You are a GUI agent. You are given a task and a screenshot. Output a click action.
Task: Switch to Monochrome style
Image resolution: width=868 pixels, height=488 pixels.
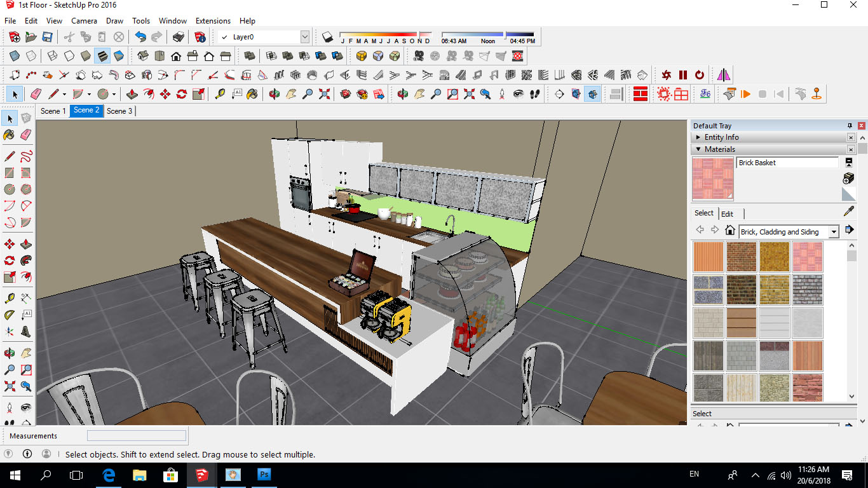(x=119, y=56)
